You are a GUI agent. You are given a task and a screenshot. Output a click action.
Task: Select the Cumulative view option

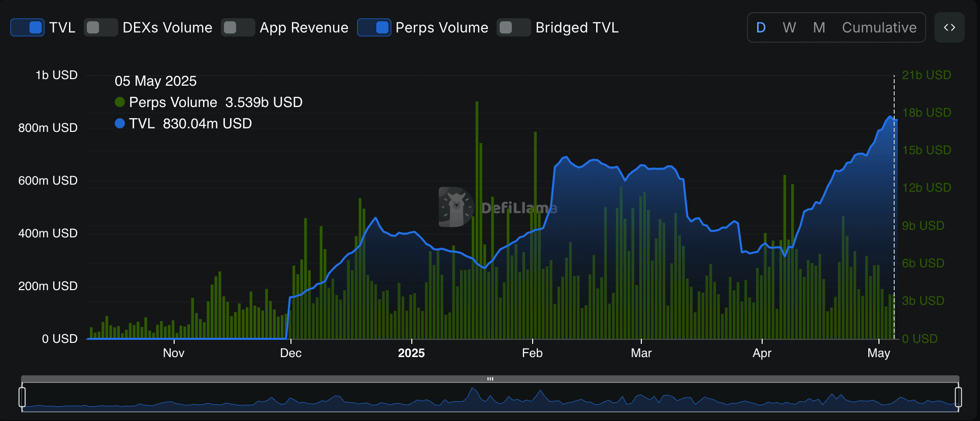(879, 27)
